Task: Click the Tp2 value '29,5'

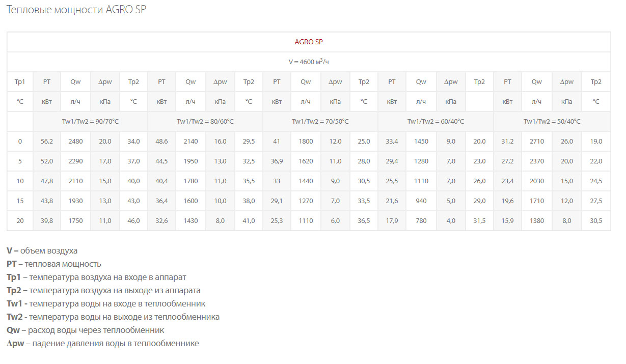Action: point(249,141)
